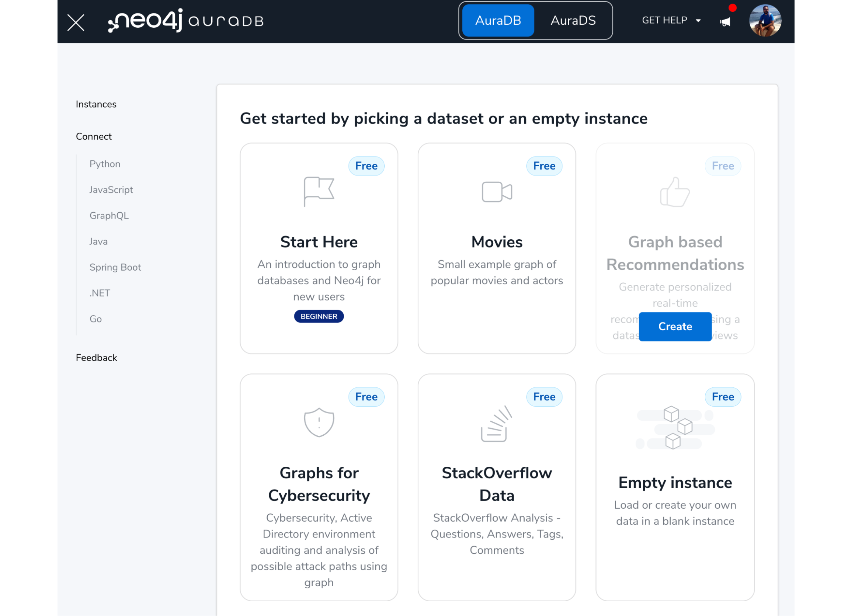Screen dimensions: 848x616
Task: Click the Start Here dataset icon
Action: coord(319,192)
